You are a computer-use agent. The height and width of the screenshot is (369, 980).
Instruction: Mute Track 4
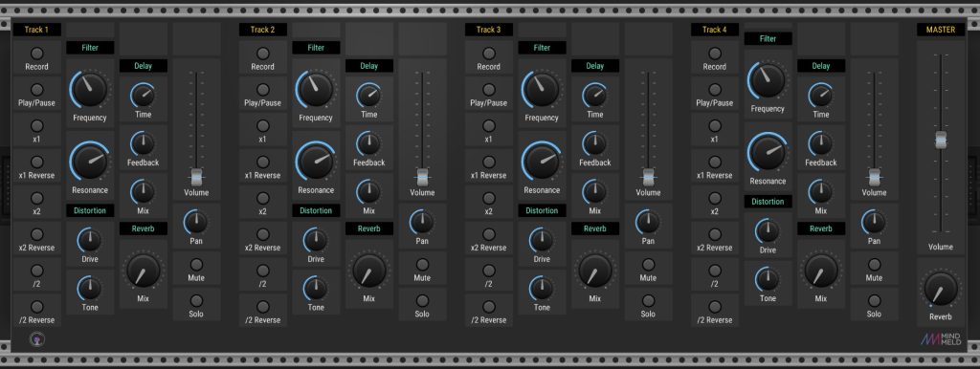874,265
